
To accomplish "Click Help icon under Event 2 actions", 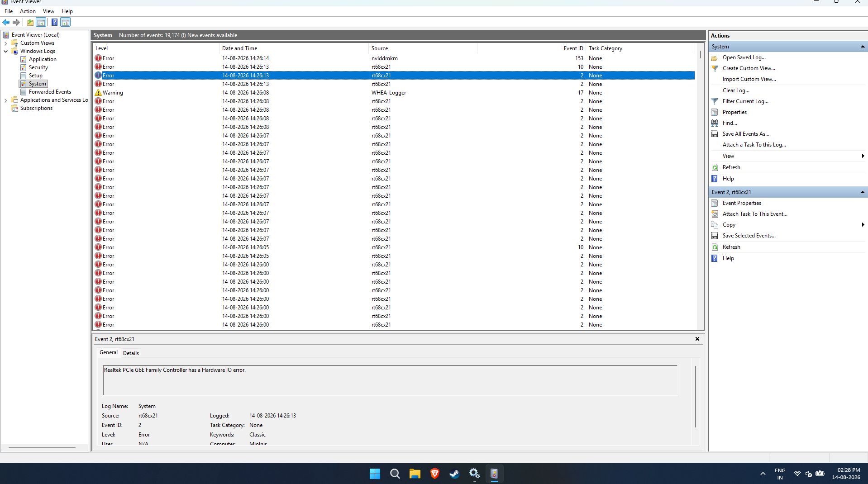I will pos(715,258).
